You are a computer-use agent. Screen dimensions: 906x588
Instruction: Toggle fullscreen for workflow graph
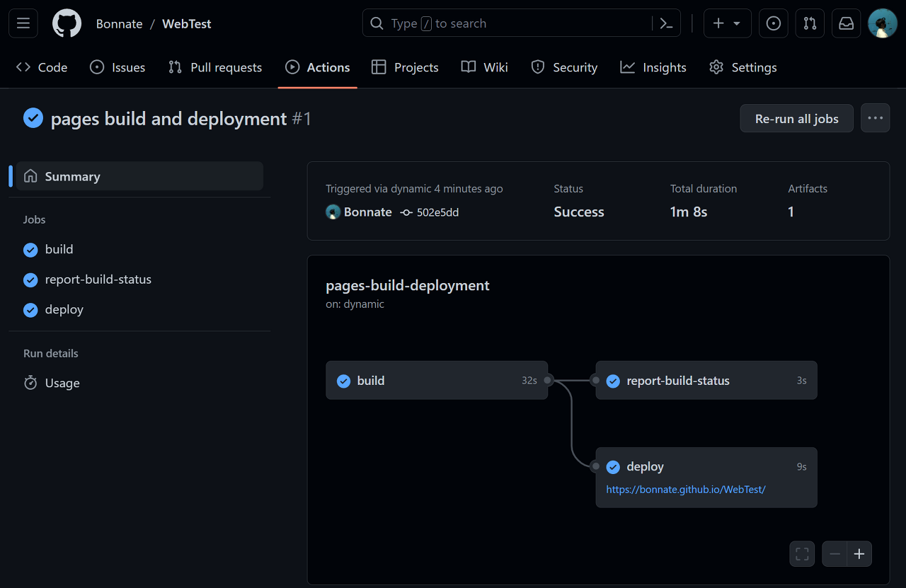tap(802, 554)
